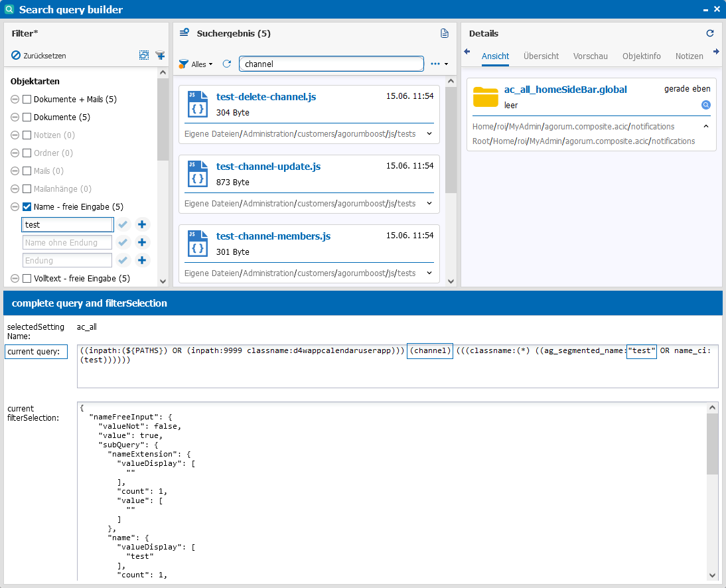This screenshot has height=588, width=726.
Task: Collapse paths chevron in Details card
Action: tap(706, 126)
